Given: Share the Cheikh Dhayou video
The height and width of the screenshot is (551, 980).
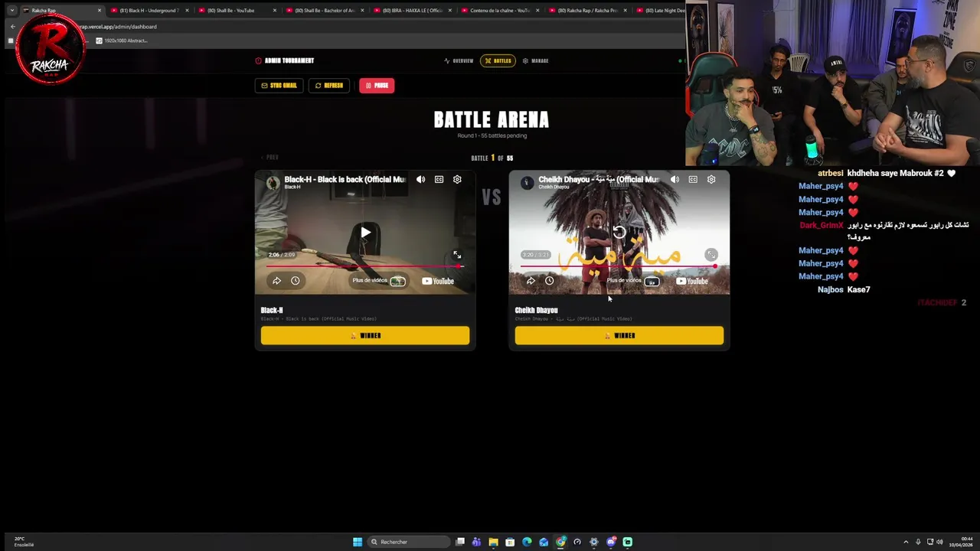Looking at the screenshot, I should (531, 281).
